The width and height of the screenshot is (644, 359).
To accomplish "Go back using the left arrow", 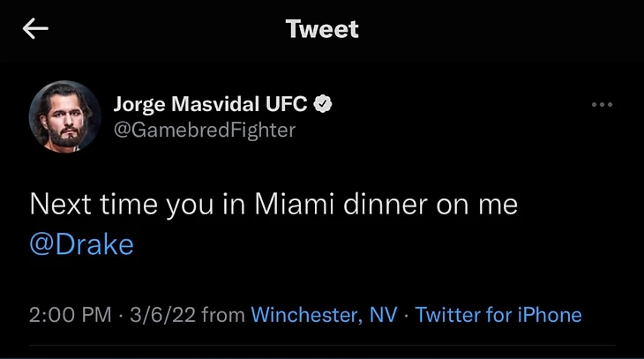I will coord(35,29).
